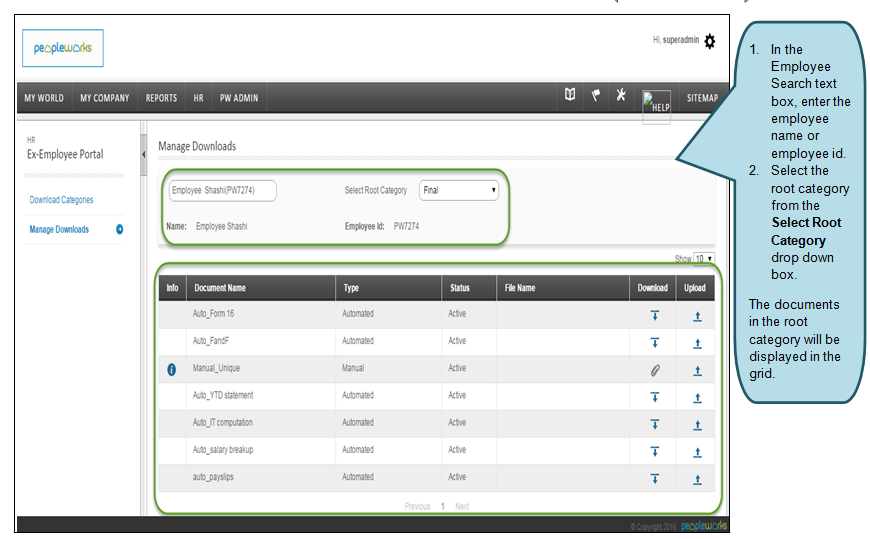Click the flag icon in the navigation bar
870x539 pixels.
[595, 96]
